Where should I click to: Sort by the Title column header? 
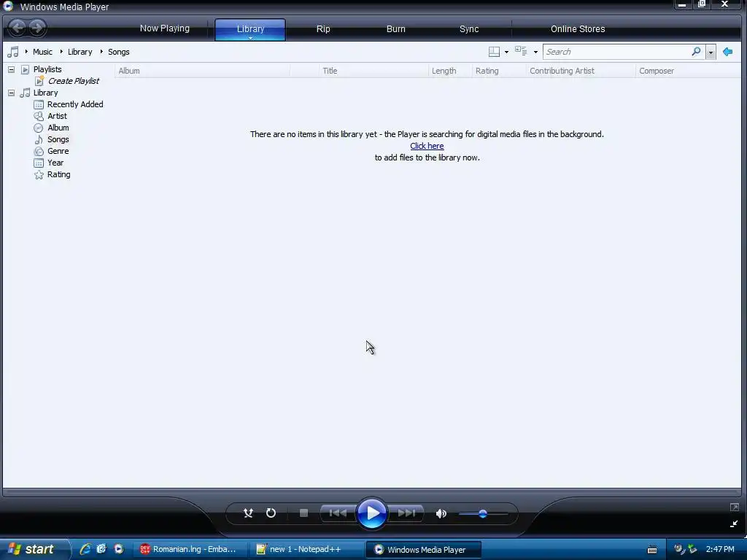[373, 71]
